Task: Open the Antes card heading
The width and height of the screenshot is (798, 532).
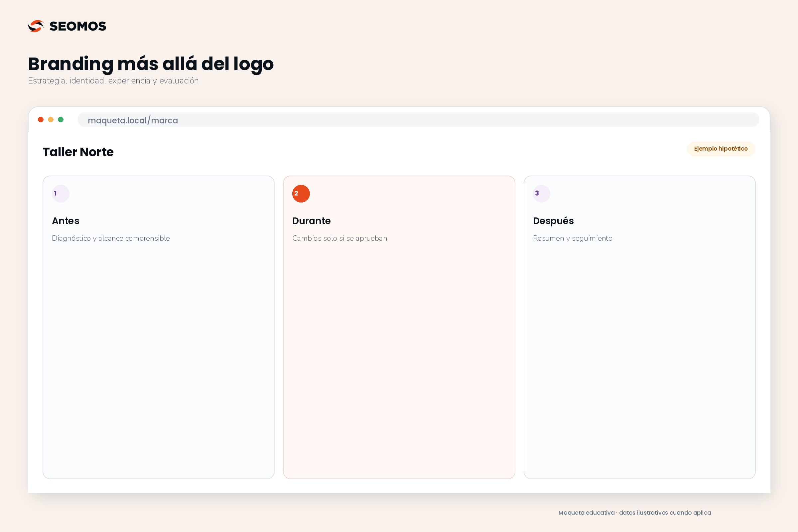Action: coord(66,221)
